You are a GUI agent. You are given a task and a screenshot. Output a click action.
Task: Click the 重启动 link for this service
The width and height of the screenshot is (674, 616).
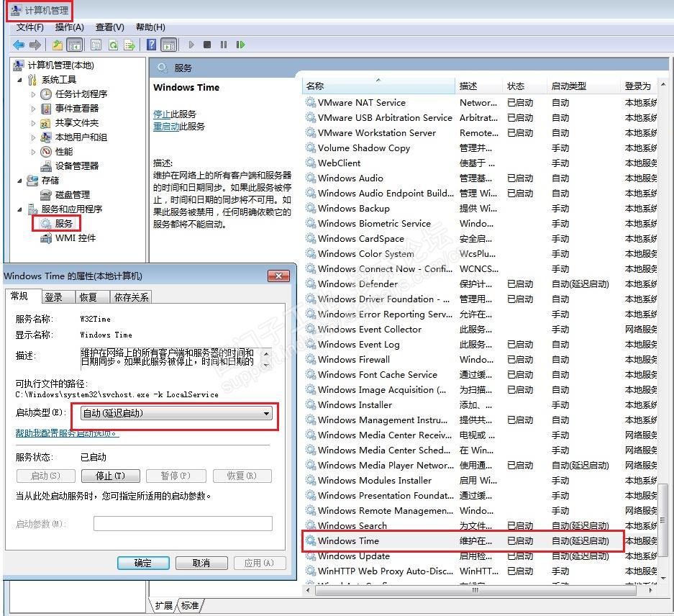pos(166,127)
